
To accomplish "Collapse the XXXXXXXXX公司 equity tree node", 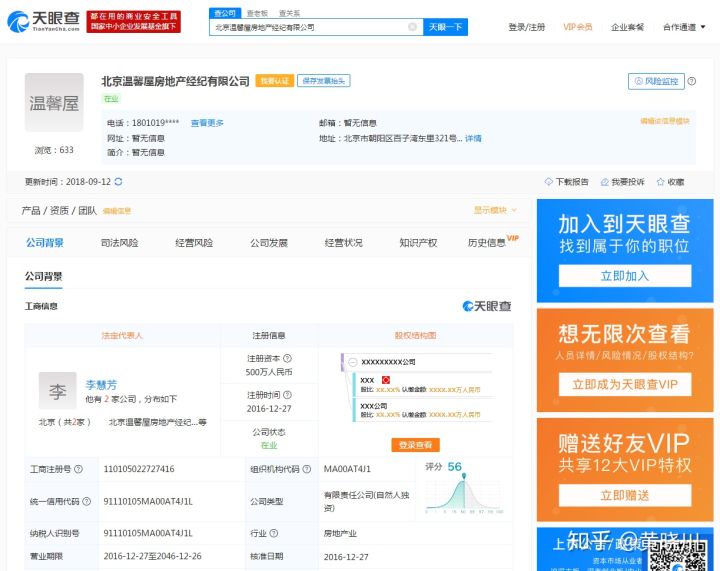I will click(x=353, y=362).
